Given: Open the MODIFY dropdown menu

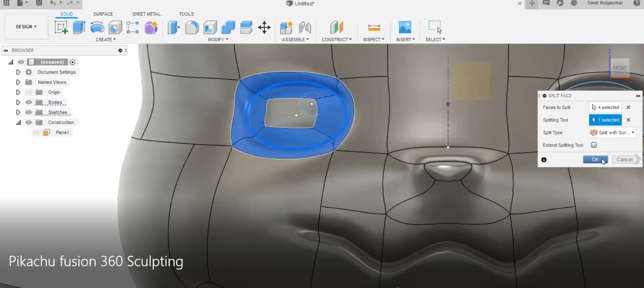Looking at the screenshot, I should pos(218,40).
